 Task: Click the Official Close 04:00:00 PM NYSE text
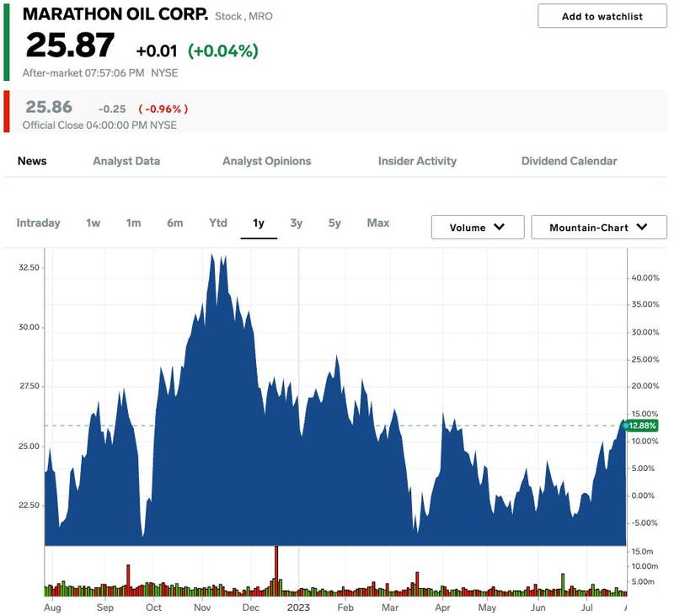point(99,125)
